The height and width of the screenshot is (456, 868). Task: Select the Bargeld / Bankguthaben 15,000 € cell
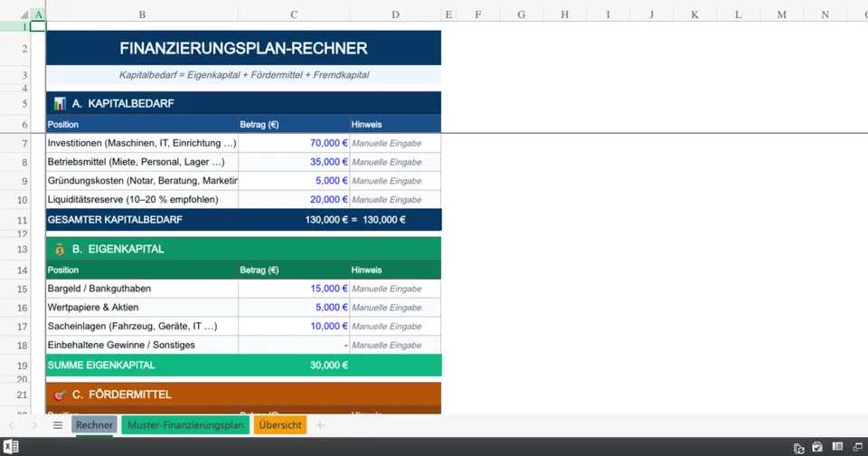(294, 289)
